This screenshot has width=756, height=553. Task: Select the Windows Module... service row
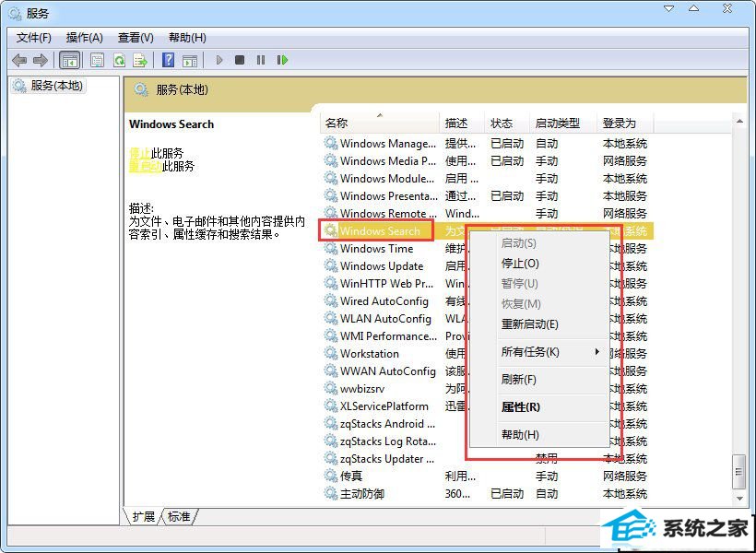click(x=487, y=179)
